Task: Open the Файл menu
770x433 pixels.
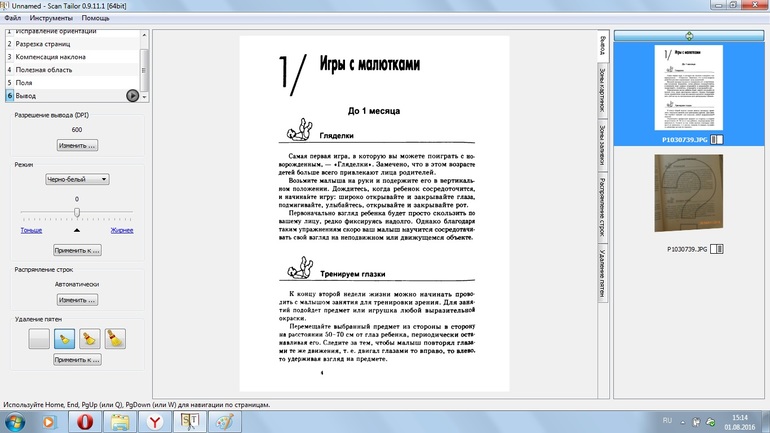Action: [13, 18]
